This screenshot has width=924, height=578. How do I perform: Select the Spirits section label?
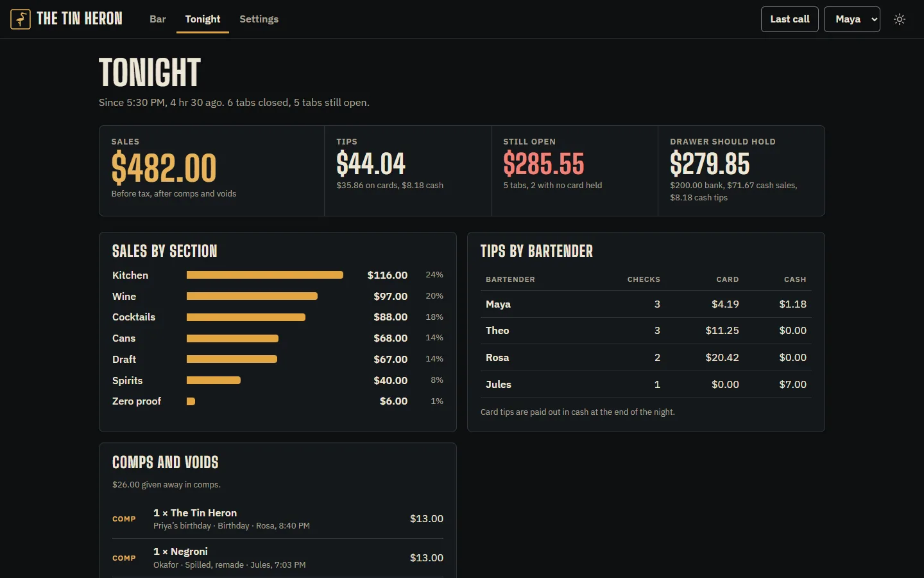point(128,380)
